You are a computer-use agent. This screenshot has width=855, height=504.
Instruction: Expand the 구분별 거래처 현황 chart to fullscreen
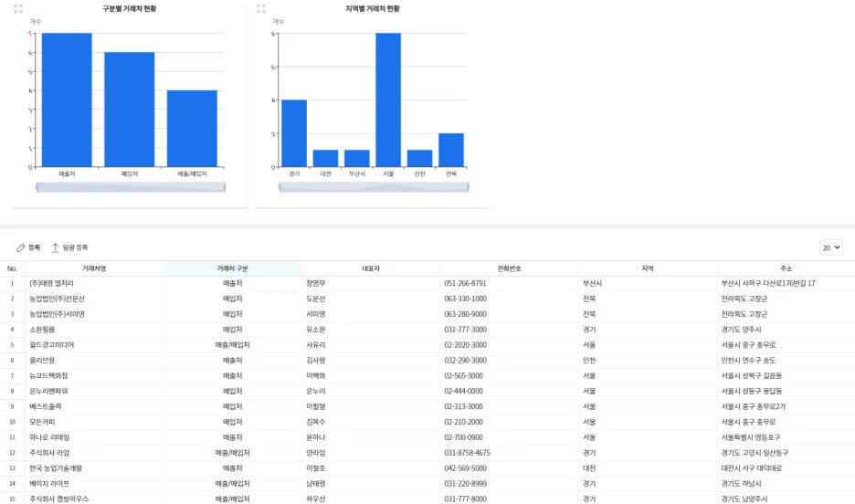point(18,8)
